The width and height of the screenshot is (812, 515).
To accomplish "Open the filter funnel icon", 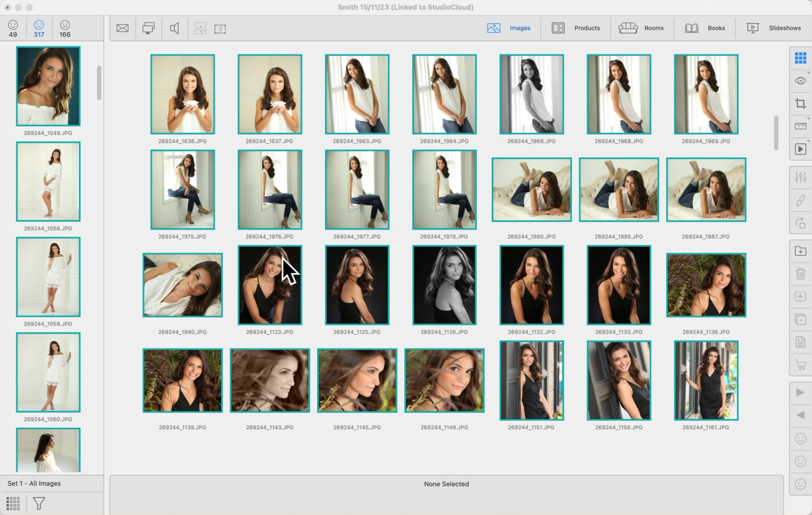I will click(38, 504).
